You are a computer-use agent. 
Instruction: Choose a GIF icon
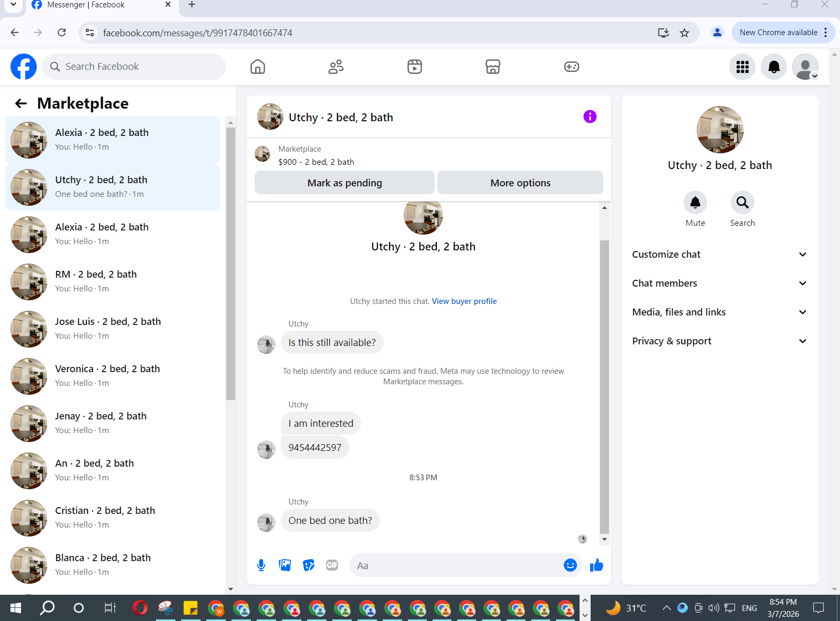[x=332, y=565]
